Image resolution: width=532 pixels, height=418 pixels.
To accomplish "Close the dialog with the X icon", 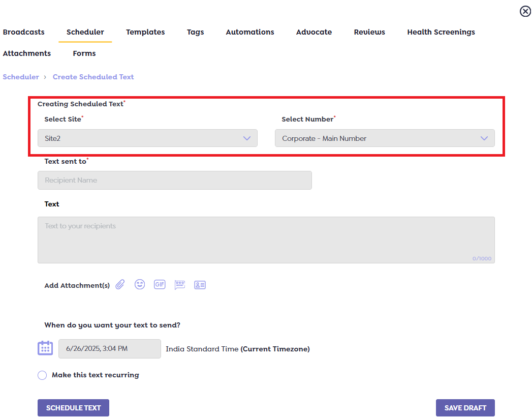I will pos(525,11).
